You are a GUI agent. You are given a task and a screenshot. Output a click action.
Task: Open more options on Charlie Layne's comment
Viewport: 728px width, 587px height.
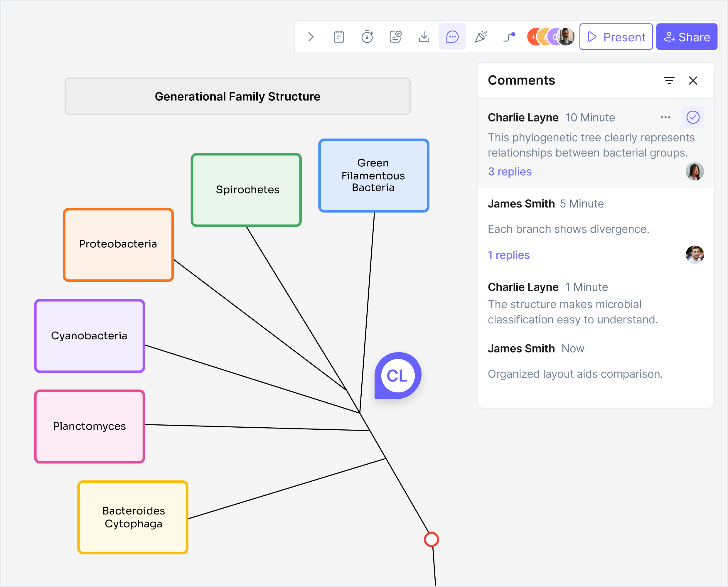[665, 117]
